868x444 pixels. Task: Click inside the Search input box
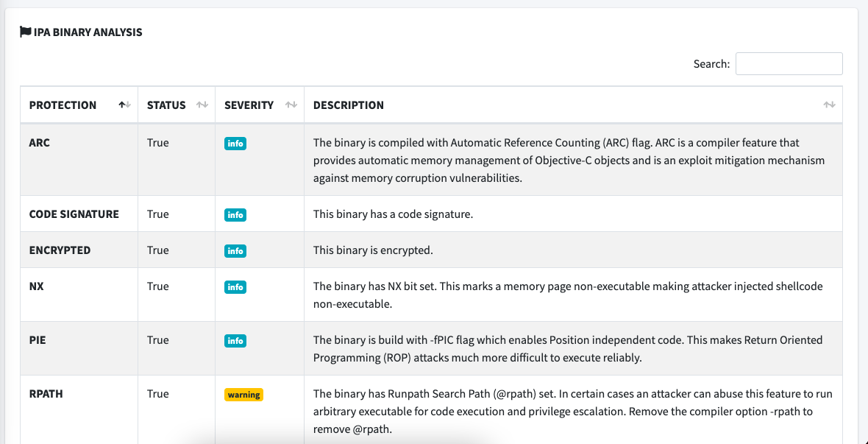[789, 63]
